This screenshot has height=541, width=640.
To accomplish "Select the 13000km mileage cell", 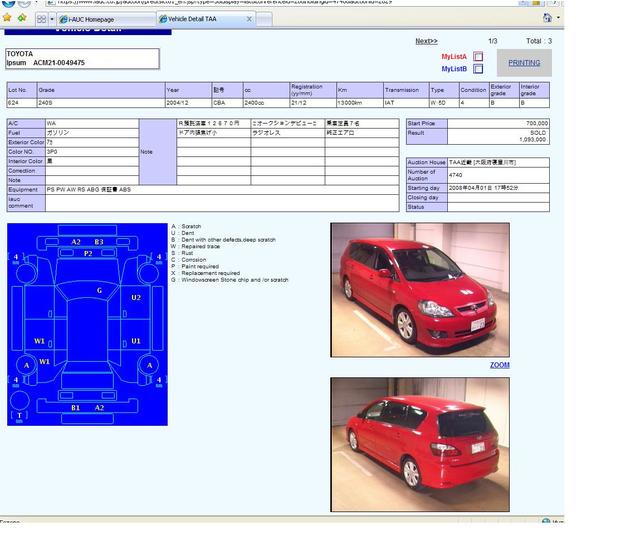I will [x=359, y=103].
